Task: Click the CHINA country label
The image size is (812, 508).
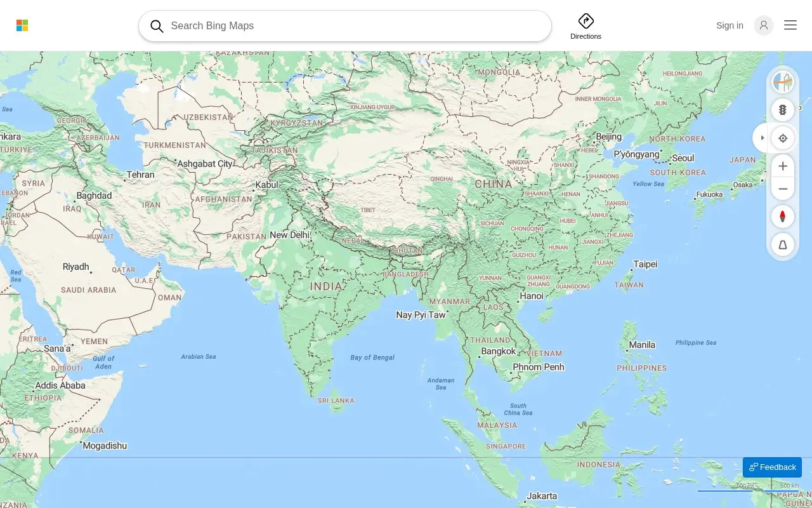Action: tap(494, 184)
